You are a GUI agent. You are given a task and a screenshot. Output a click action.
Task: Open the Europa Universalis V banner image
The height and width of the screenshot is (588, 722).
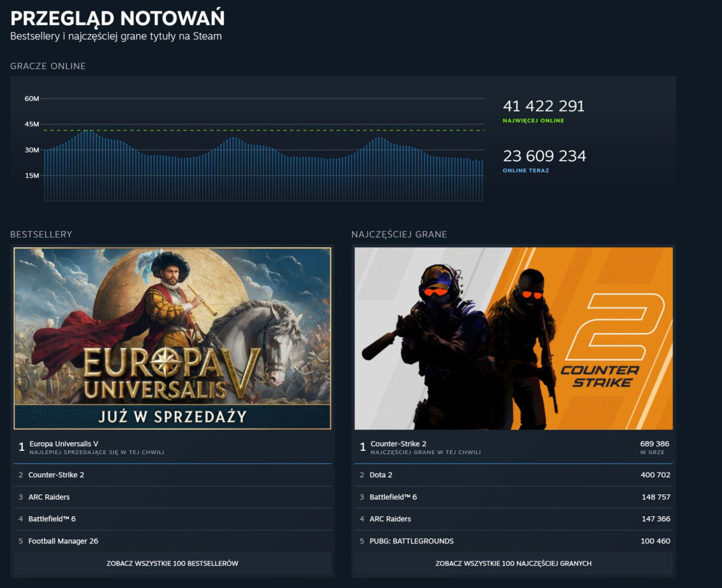[172, 338]
